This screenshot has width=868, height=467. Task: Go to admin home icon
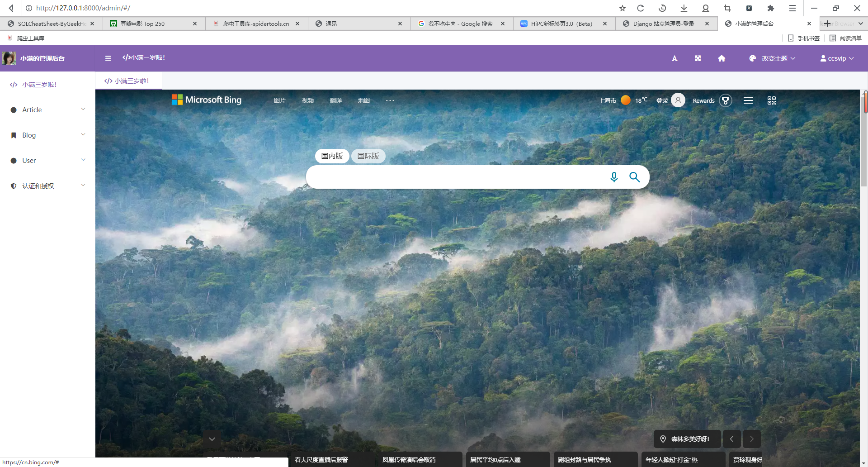(x=722, y=58)
